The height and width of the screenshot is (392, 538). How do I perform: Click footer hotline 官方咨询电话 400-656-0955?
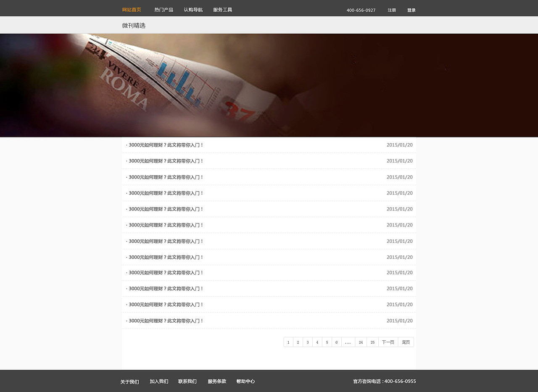(x=385, y=381)
